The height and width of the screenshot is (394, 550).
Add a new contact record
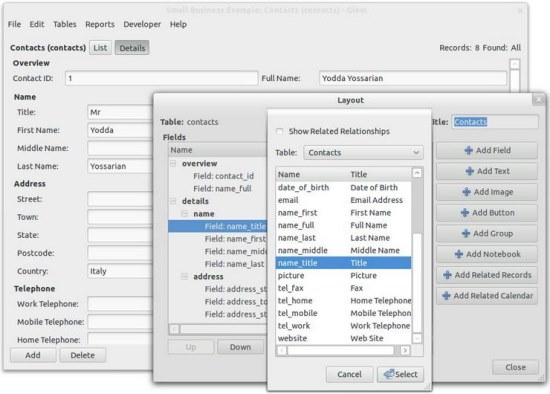(33, 355)
